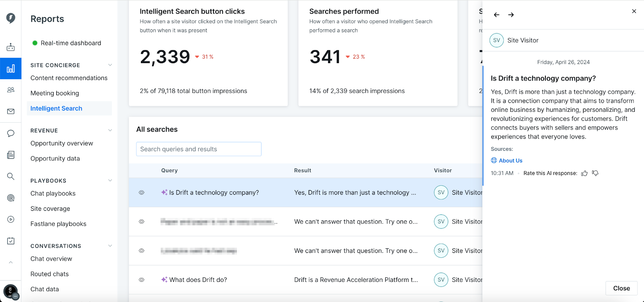Click the sparkle icon beside 'What does Drift do?'

point(164,279)
